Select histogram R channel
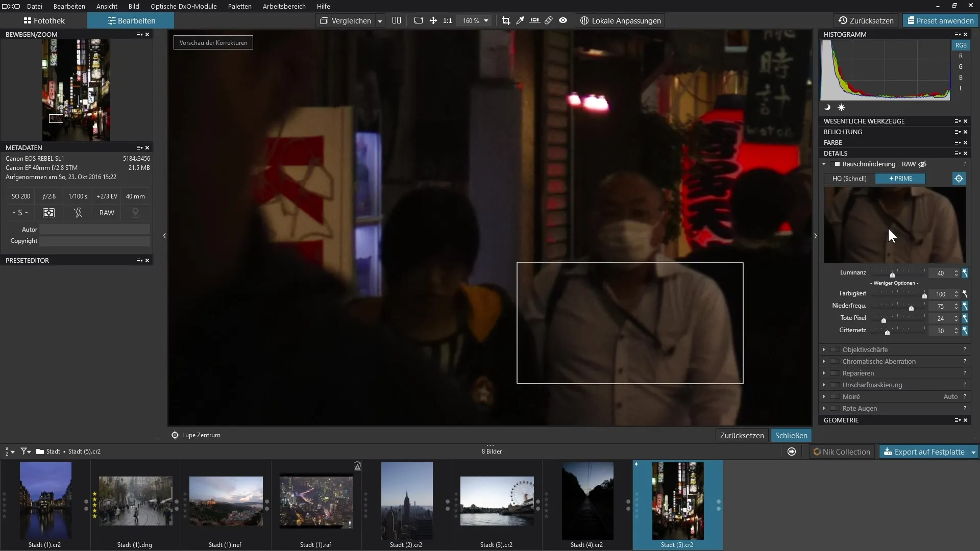 961,56
